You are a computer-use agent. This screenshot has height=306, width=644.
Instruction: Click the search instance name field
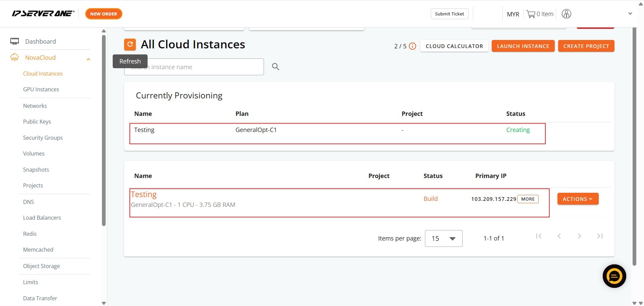click(201, 67)
